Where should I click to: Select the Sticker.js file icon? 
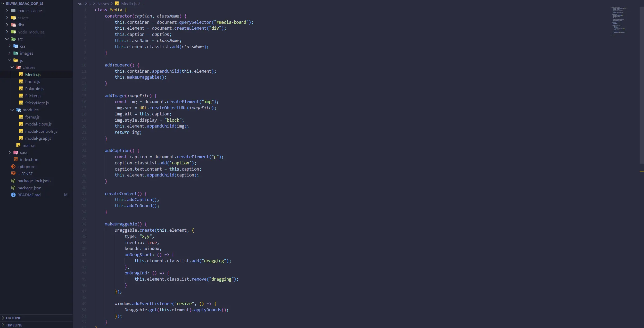[21, 96]
